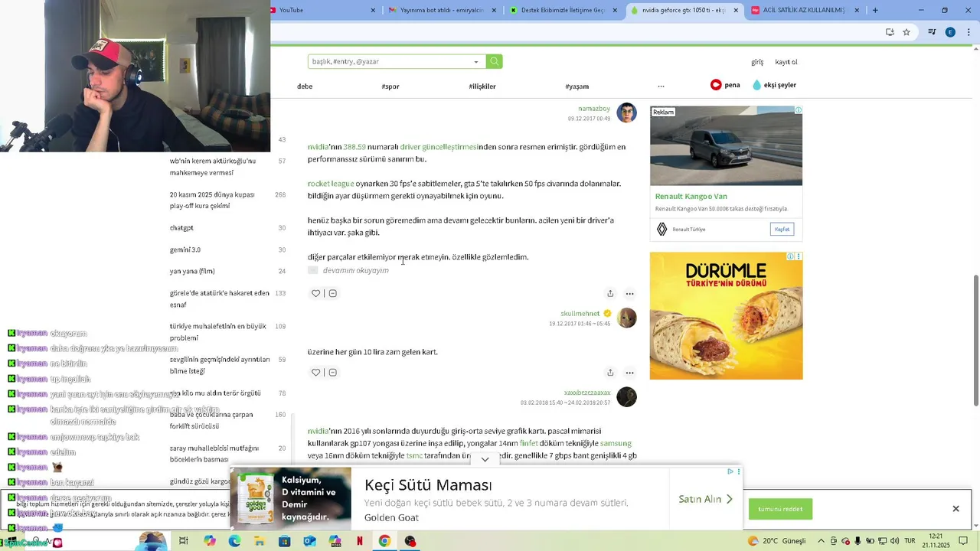
Task: Open the Chrome profile E avatar
Action: click(950, 32)
